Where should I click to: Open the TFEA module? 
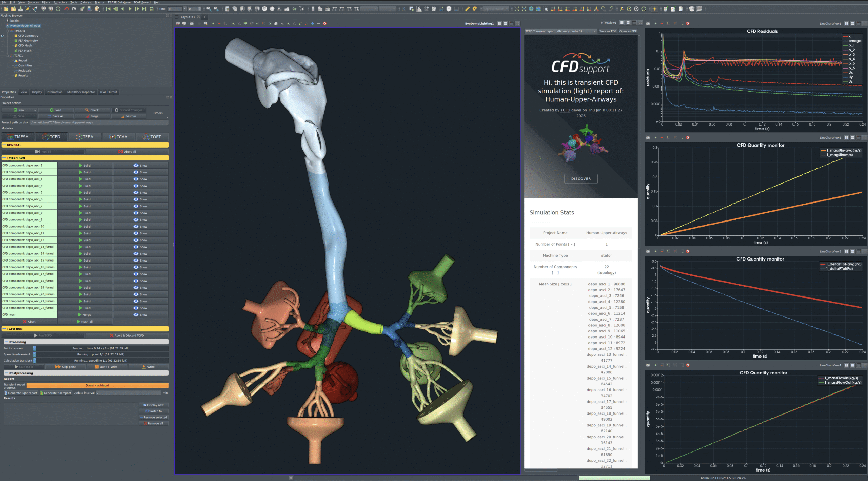[x=84, y=137]
